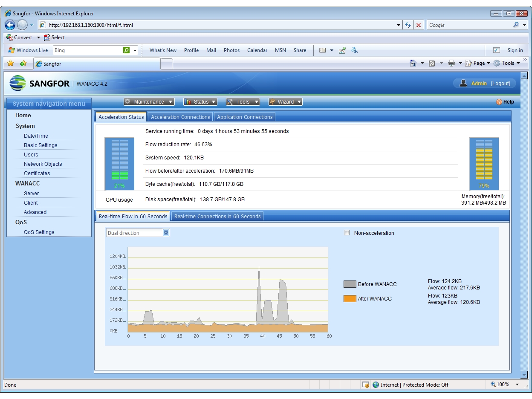The width and height of the screenshot is (532, 399).
Task: Click the orange After WANACC swatch
Action: (x=350, y=298)
